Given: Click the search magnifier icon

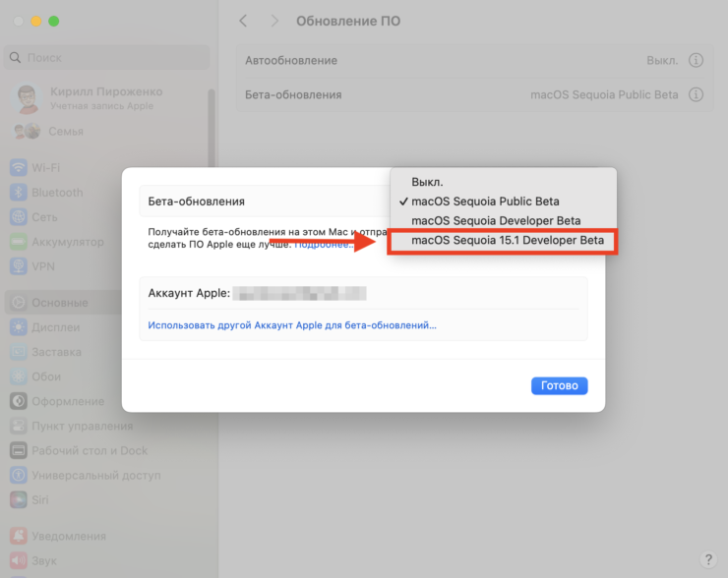Looking at the screenshot, I should point(16,58).
